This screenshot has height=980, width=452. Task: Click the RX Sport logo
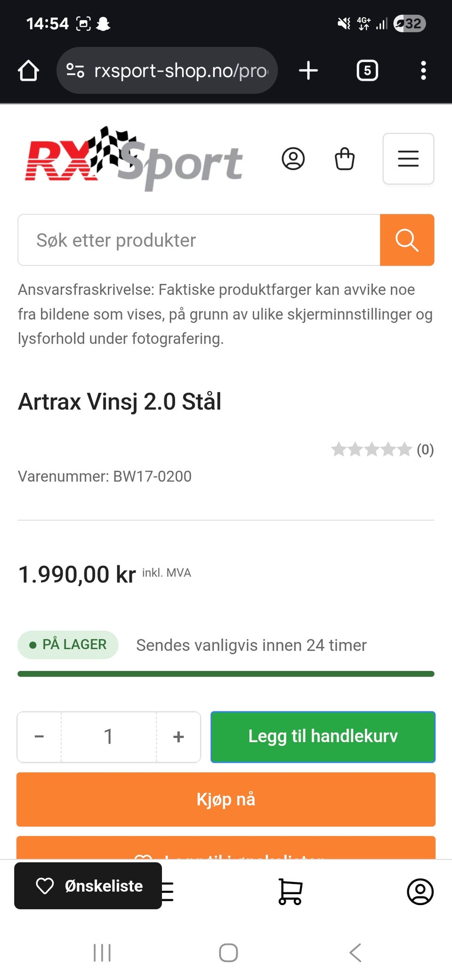click(x=134, y=159)
